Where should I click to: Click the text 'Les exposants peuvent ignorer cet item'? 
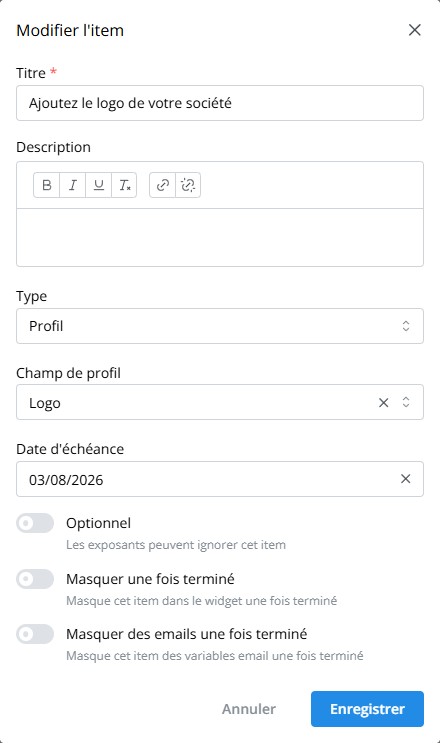coord(176,545)
